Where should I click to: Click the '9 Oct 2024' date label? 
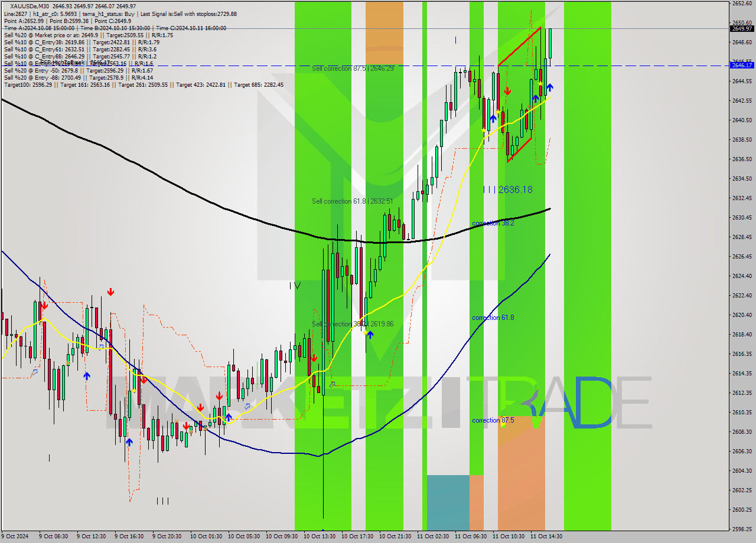pyautogui.click(x=15, y=537)
